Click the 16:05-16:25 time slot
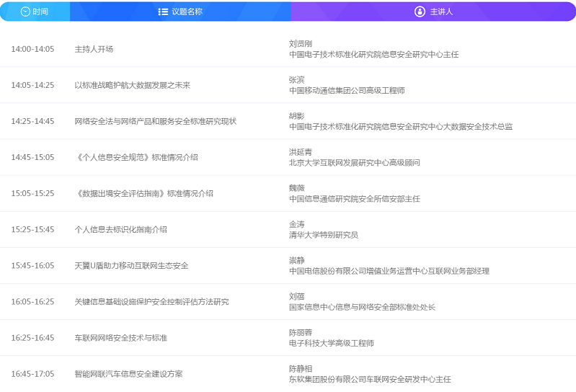Image resolution: width=576 pixels, height=392 pixels. [32, 301]
